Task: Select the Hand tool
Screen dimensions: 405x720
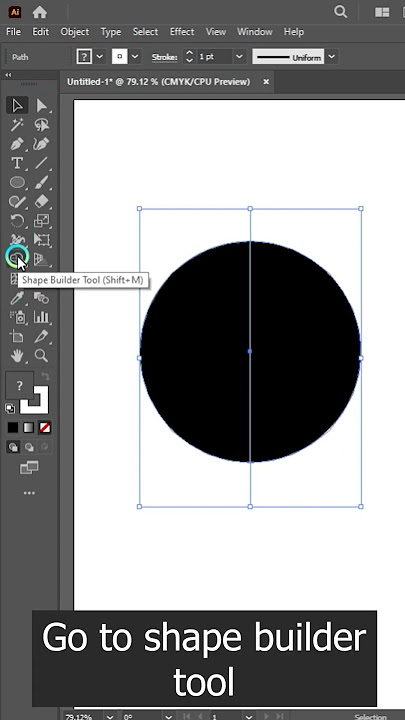Action: [x=17, y=356]
